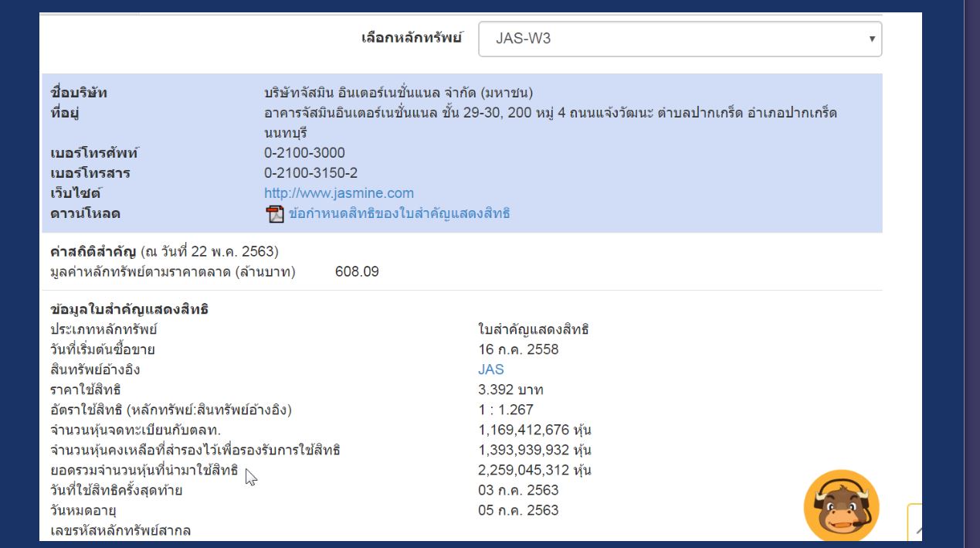Open the PDF warrant terms icon
This screenshot has height=548, width=980.
(x=275, y=214)
